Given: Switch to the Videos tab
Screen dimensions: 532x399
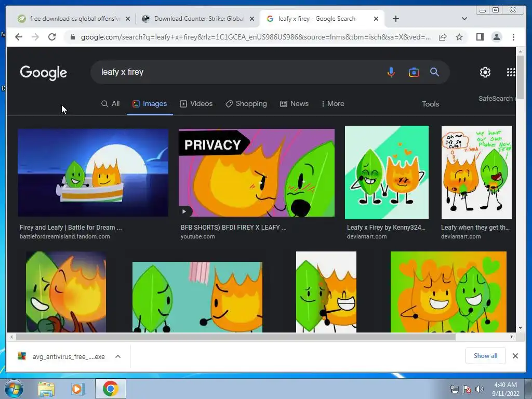Looking at the screenshot, I should tap(196, 104).
